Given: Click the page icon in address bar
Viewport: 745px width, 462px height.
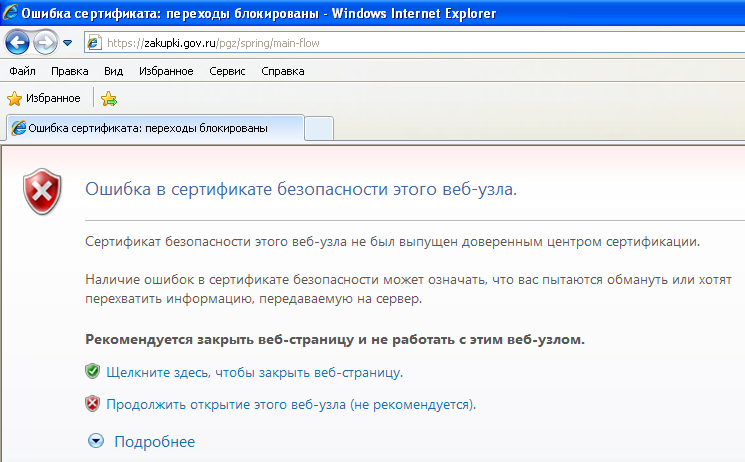Looking at the screenshot, I should [94, 43].
